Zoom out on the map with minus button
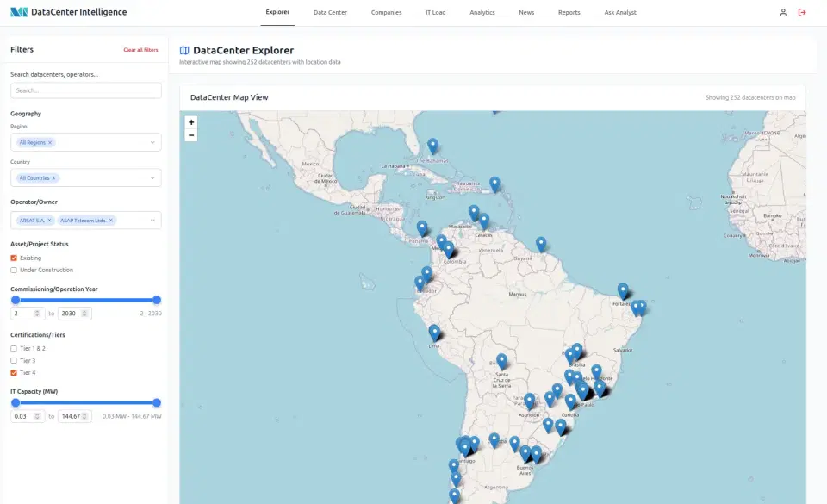 (190, 134)
